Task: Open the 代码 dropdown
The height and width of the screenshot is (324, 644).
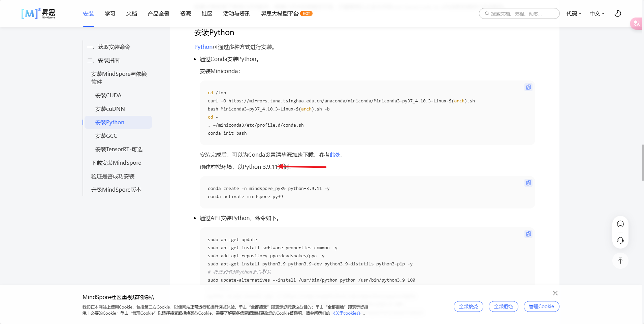Action: [574, 13]
